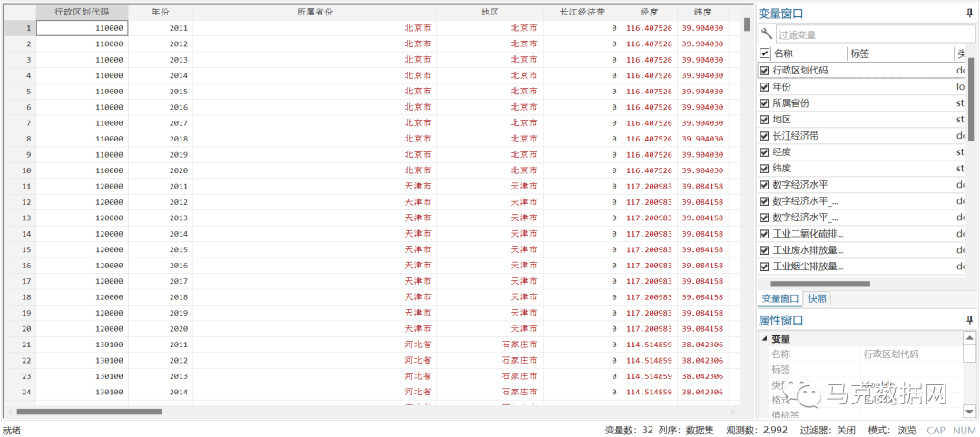The height and width of the screenshot is (437, 980).
Task: Click the 石家庄市 cell in row 21
Action: [x=490, y=344]
